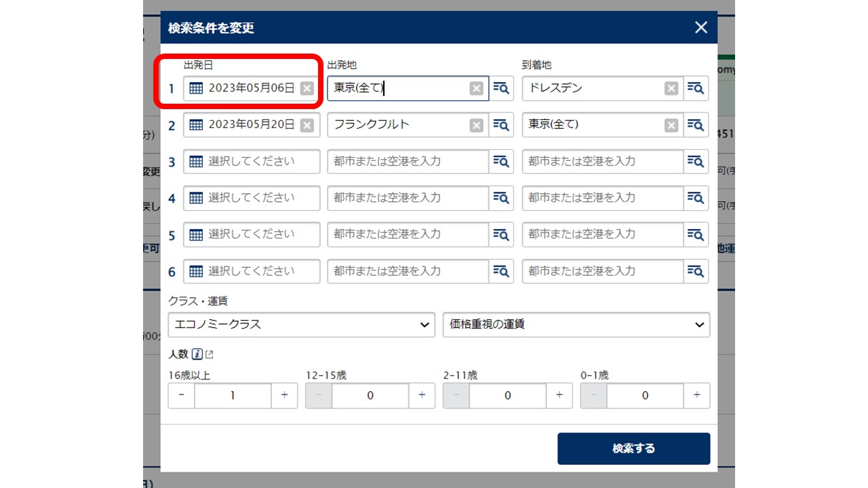Clear the 2023年05月20日 departure date
Screen dimensions: 868x488
click(x=307, y=125)
